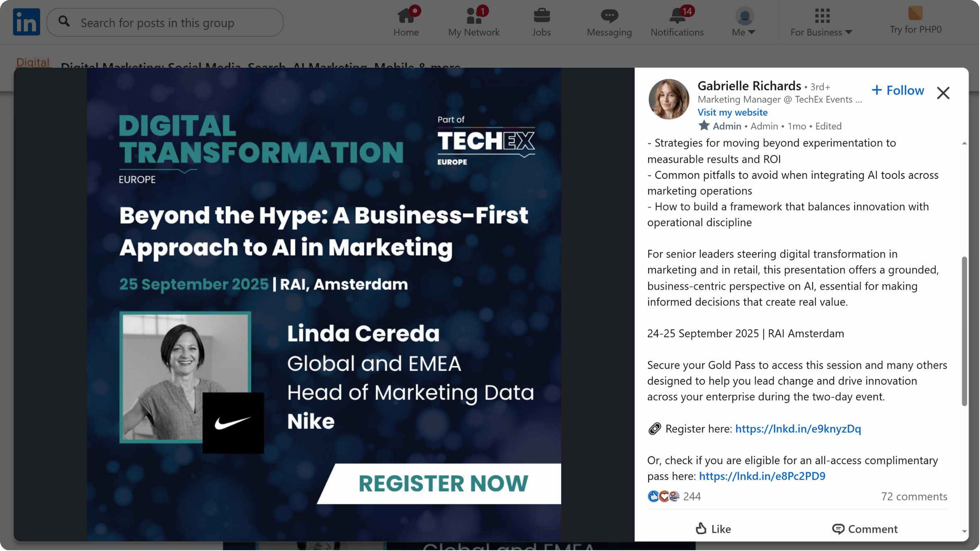The height and width of the screenshot is (551, 980).
Task: View your 14 notifications
Action: pos(676,22)
